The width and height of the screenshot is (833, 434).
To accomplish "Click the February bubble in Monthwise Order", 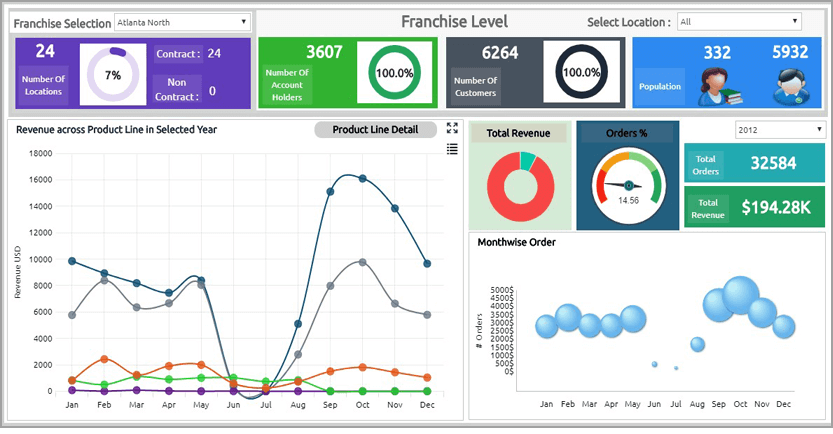I will (568, 318).
